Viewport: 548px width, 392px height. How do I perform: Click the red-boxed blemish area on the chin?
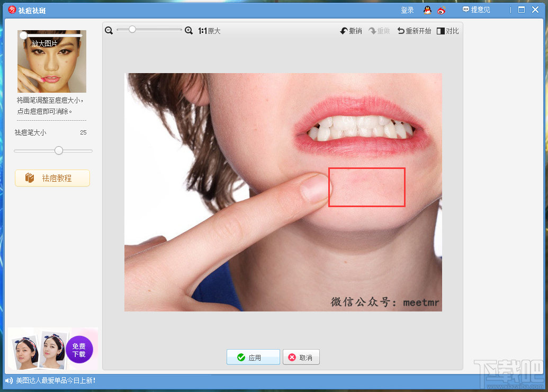[366, 187]
